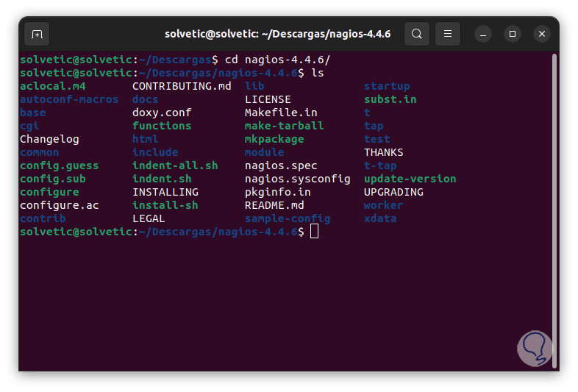Click the functions file name
Viewport: 578px width, 392px height.
162,126
